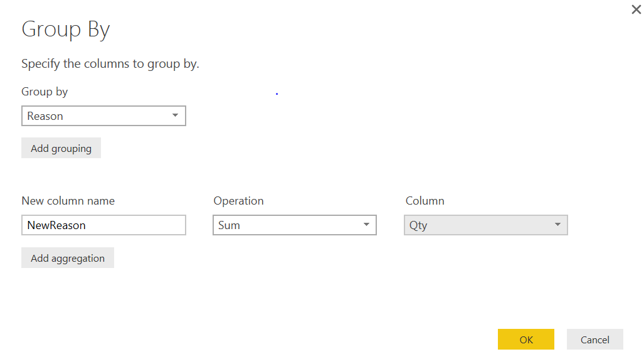The image size is (644, 359).
Task: Open the Qty column dropdown
Action: pos(486,225)
